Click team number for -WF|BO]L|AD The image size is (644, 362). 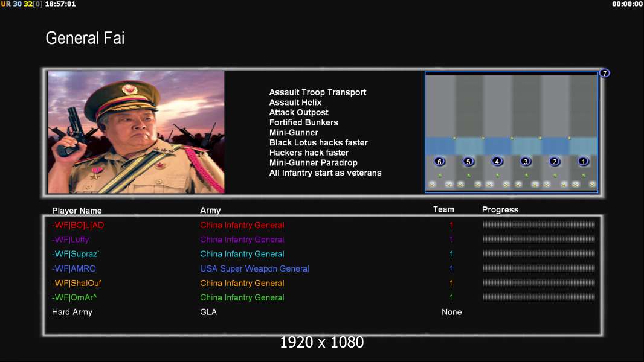[x=451, y=225]
